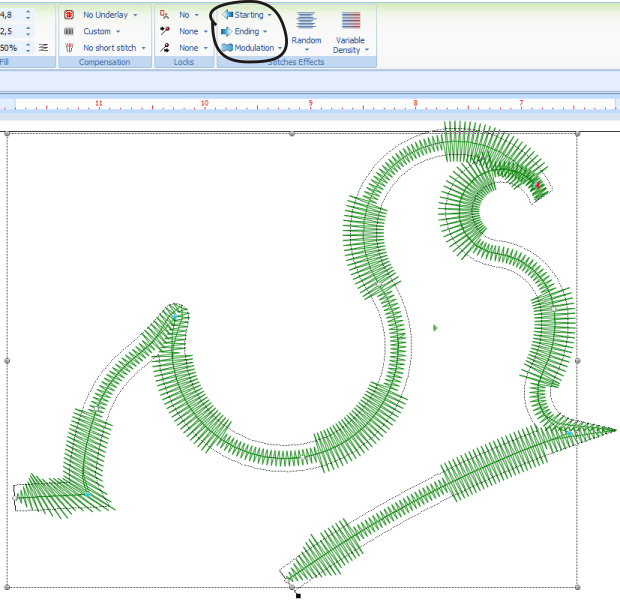Screen dimensions: 620x602
Task: Click the needle lock icon in the middle Locks row
Action: point(165,31)
